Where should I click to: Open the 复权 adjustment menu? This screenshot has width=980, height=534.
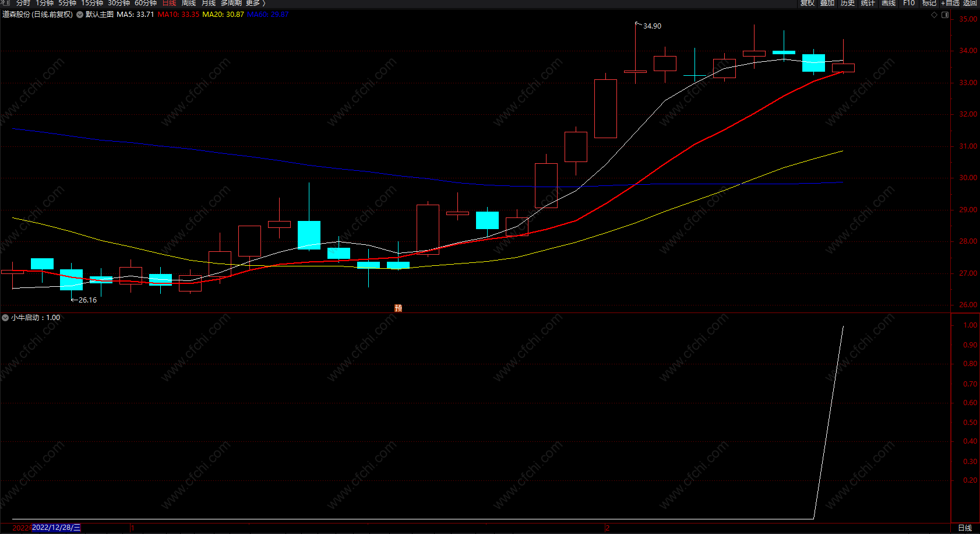(808, 3)
